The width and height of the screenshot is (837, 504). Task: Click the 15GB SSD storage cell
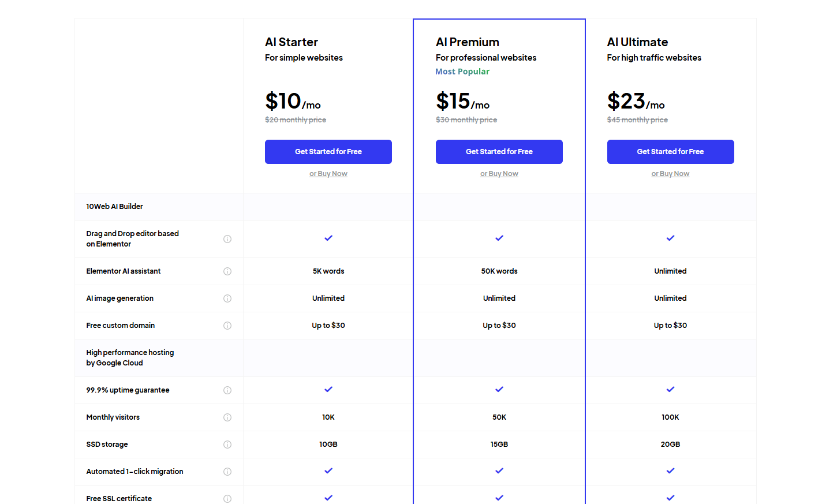click(x=499, y=445)
